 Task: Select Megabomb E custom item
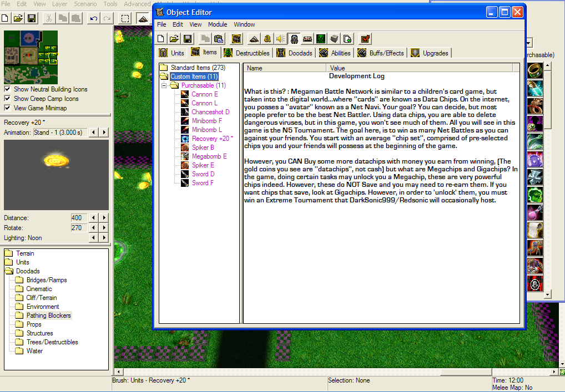click(x=209, y=156)
